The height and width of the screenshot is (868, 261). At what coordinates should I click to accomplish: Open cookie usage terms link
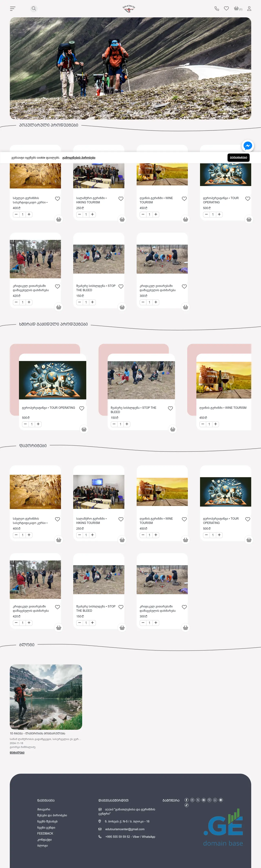coord(79,158)
